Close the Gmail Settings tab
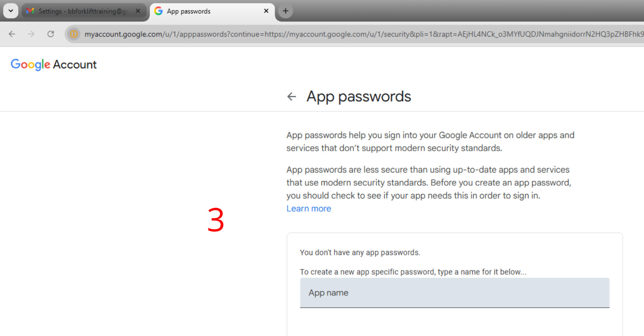 (x=138, y=11)
